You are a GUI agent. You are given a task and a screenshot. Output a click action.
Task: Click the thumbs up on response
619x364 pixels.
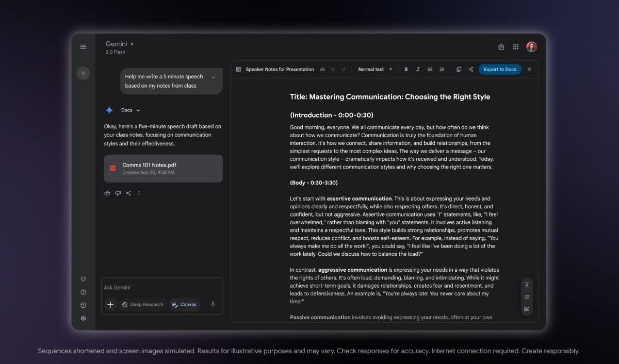(107, 193)
